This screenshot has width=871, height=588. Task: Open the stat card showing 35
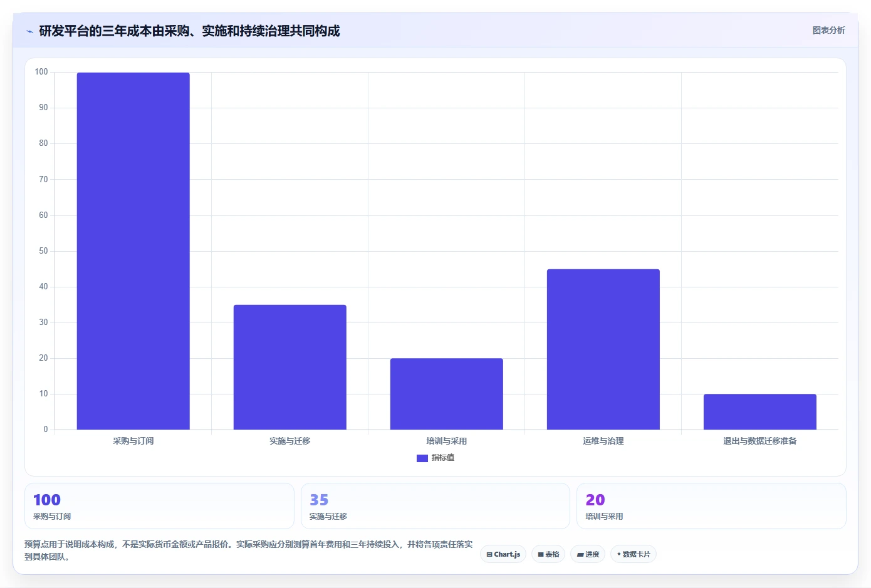(435, 506)
